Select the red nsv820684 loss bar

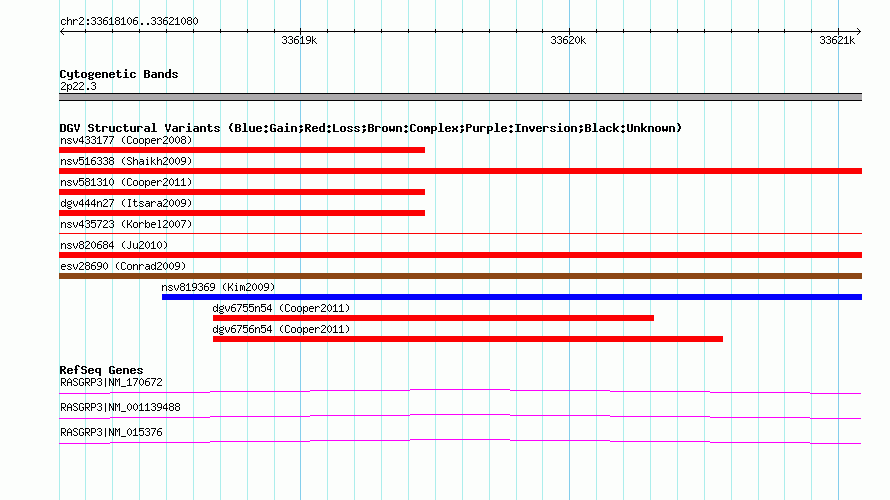tap(460, 255)
